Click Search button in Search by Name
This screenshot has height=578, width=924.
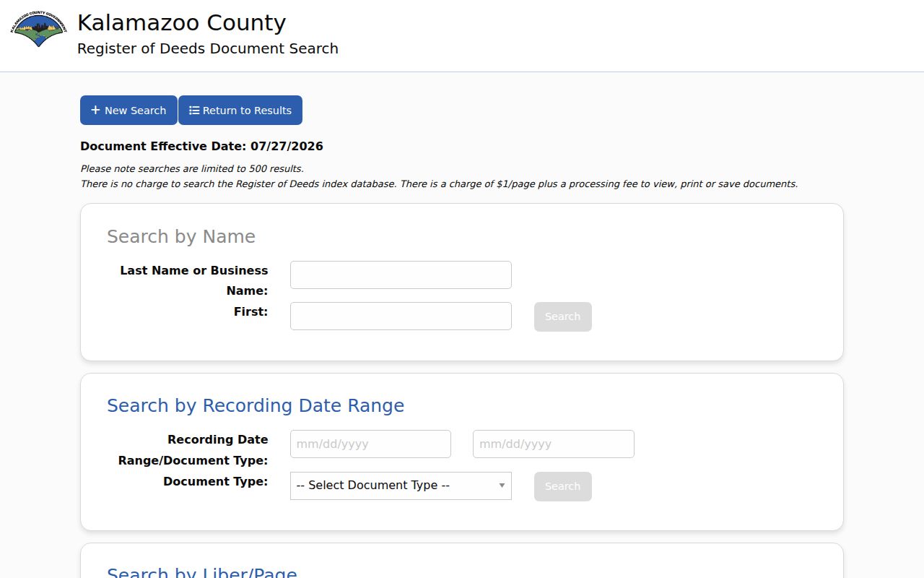coord(563,316)
